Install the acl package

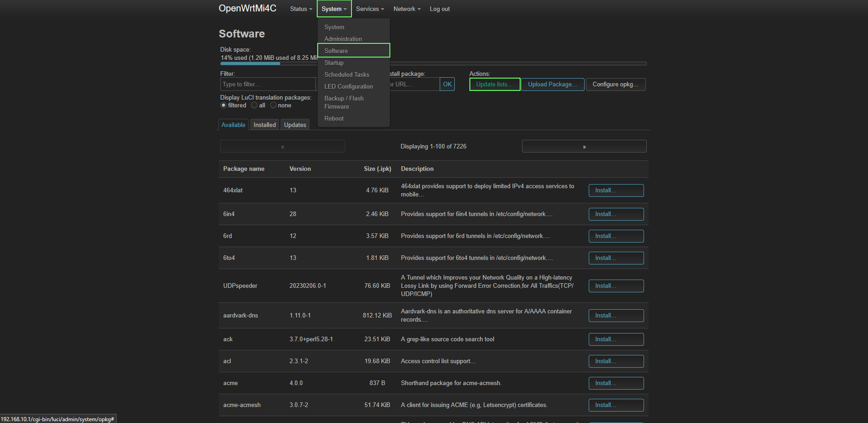coord(616,361)
